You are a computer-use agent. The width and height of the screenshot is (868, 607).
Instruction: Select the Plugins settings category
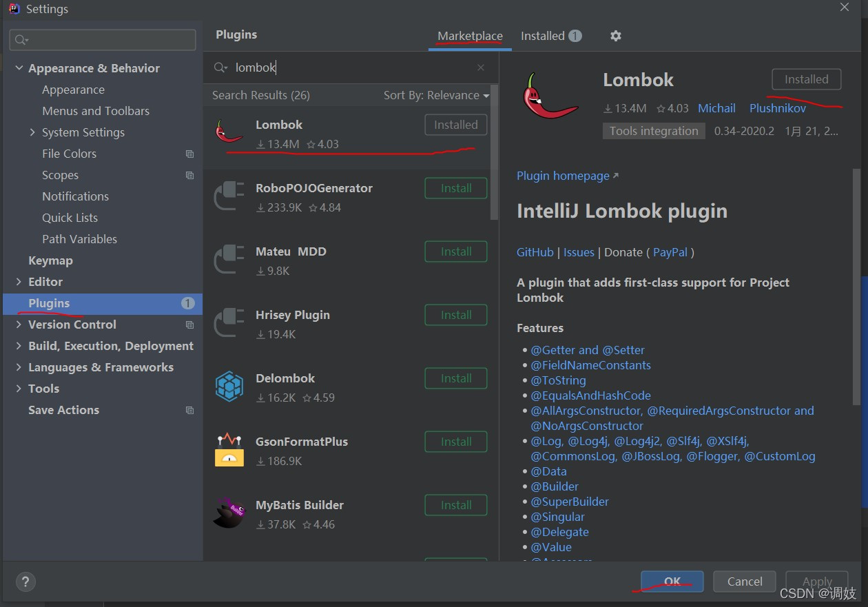[103, 303]
